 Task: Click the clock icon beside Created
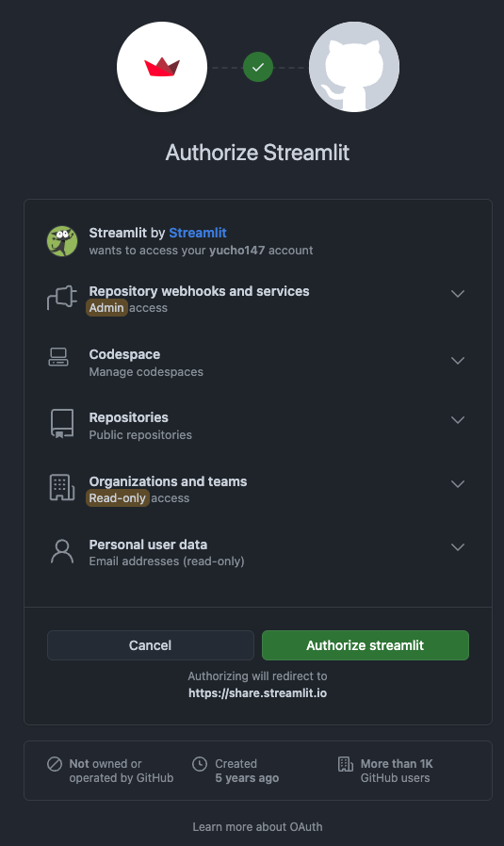click(x=200, y=764)
